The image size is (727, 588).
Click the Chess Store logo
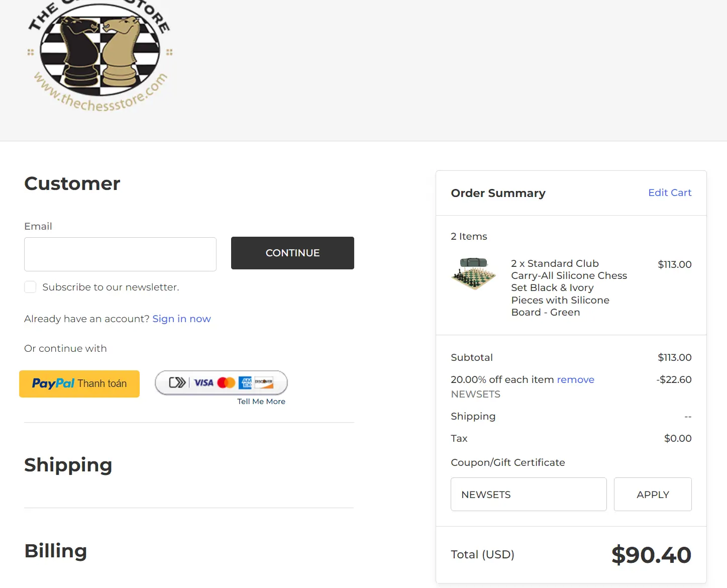coord(99,54)
